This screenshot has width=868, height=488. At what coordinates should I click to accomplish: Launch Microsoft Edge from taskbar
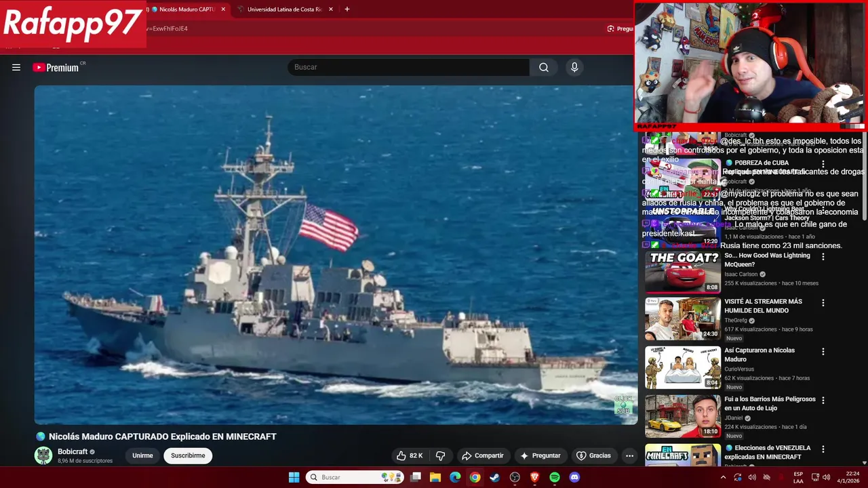point(455,477)
